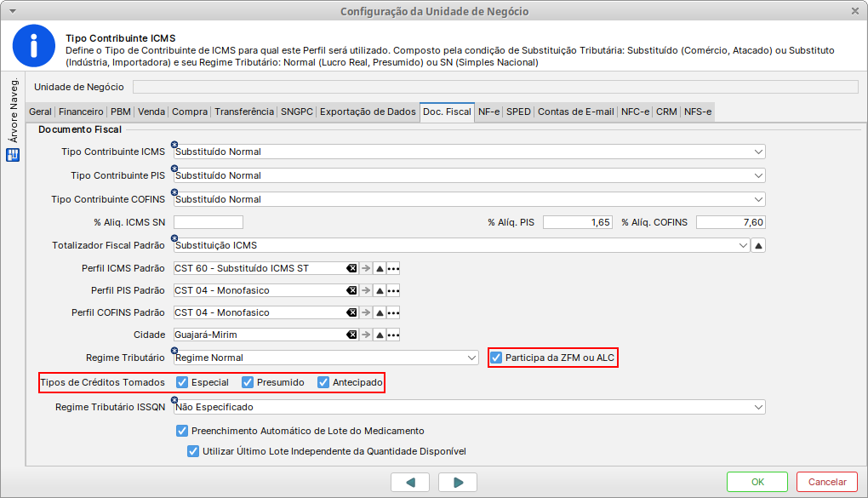Confirm with the OK button
Viewport: 868px width, 498px height.
point(757,482)
